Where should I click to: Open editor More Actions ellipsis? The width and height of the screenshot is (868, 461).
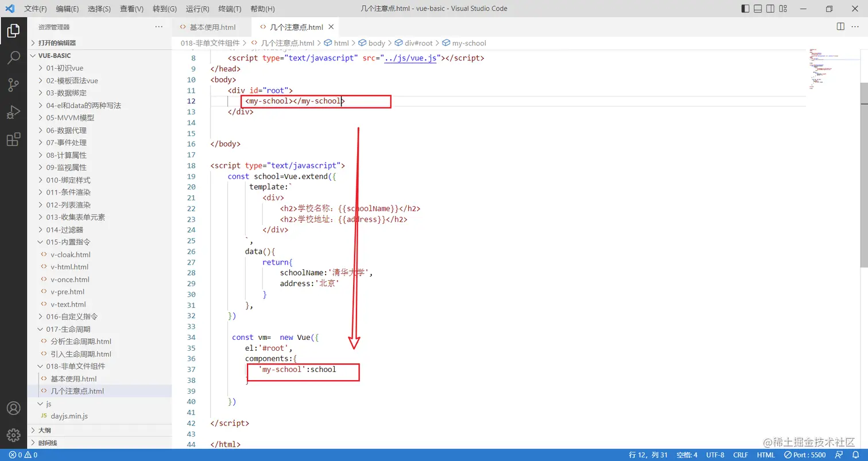[x=855, y=26]
